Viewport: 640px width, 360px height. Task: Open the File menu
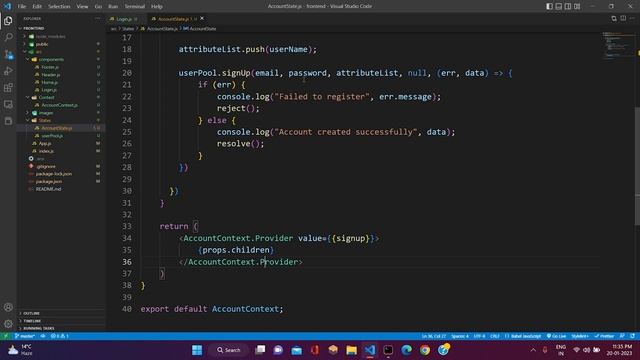pos(22,7)
